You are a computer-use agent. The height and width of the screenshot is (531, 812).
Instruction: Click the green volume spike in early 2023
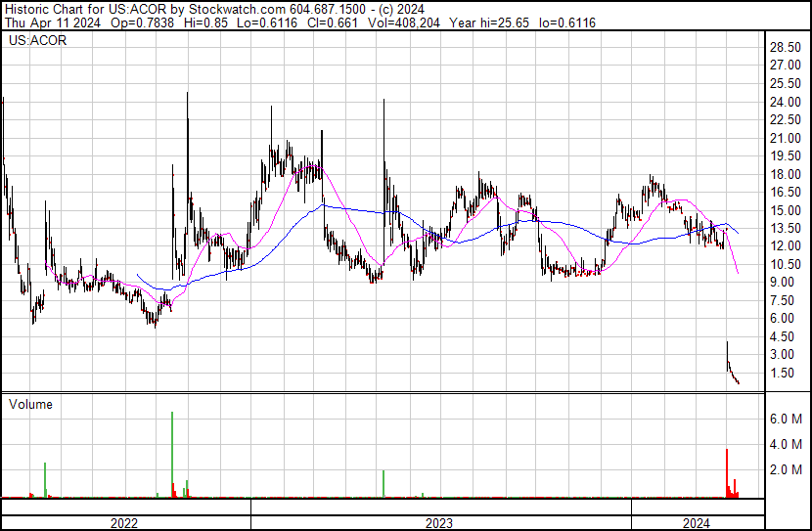tap(383, 484)
